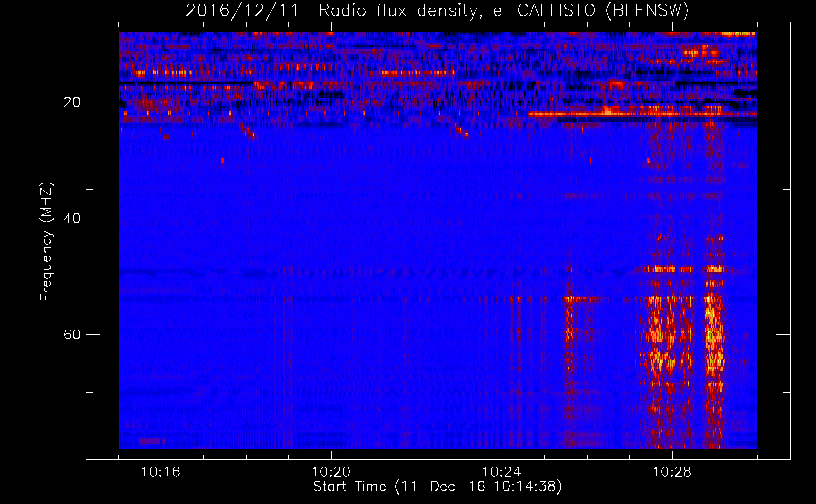Click the '10:24' time tick label
The image size is (816, 504).
(x=502, y=472)
